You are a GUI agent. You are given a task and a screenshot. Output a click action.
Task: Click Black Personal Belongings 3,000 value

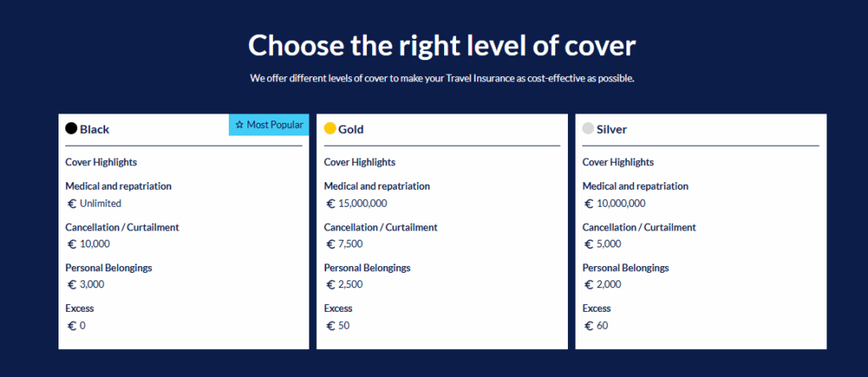point(92,285)
